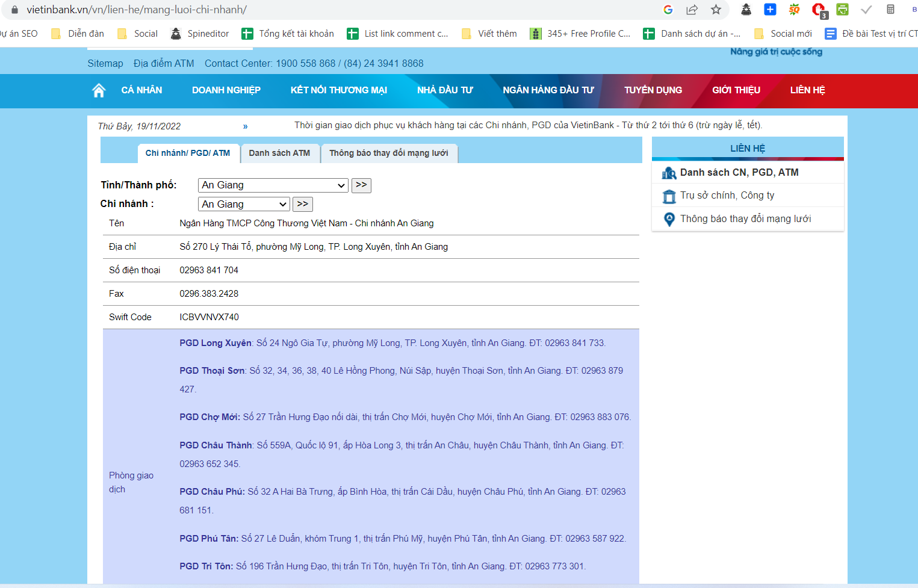918x588 pixels.
Task: Click the PGD Chợ Mới entry
Action: (405, 417)
